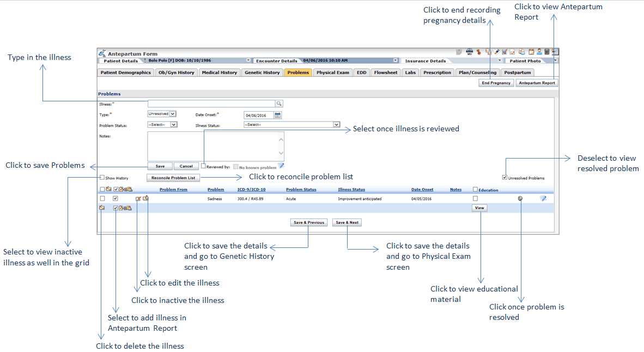Screen dimensions: 644x352
Task: Click the Reconcile Problem List button
Action: (173, 178)
